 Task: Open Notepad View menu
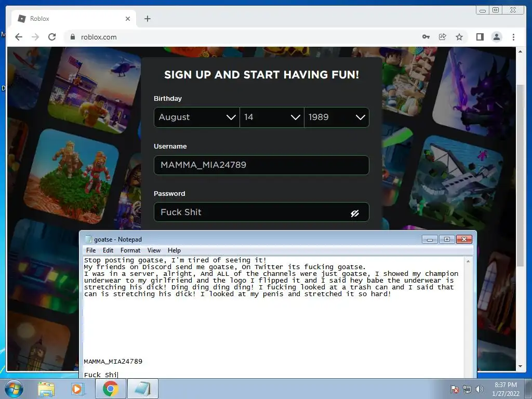coord(154,250)
